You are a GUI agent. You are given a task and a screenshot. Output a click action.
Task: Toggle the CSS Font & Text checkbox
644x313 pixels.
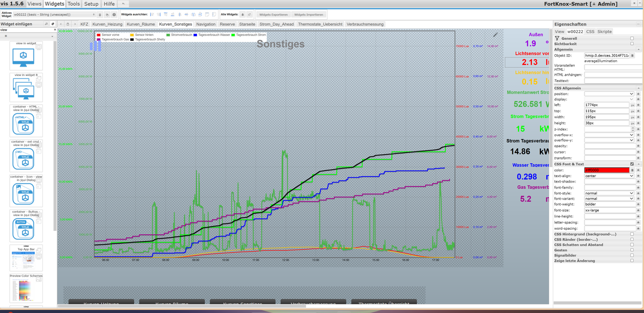pos(632,164)
